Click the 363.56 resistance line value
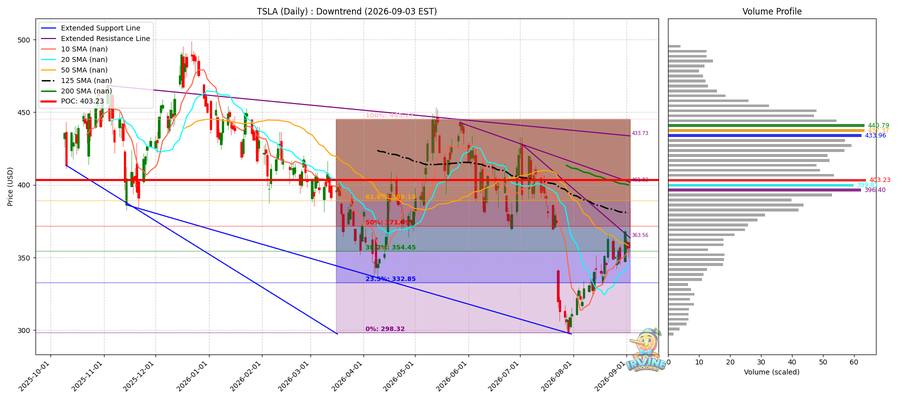 click(x=639, y=235)
